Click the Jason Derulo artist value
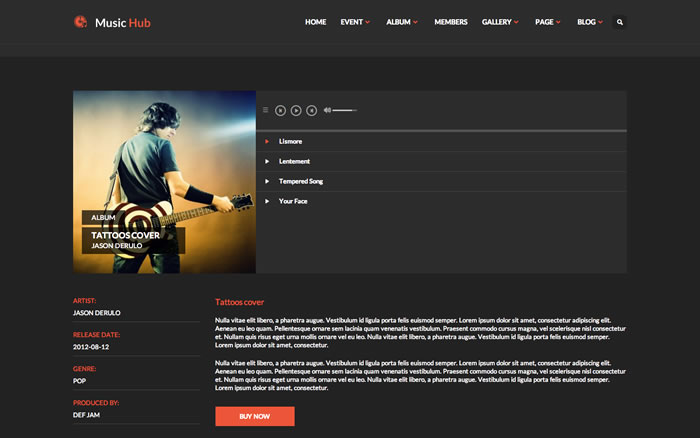 (x=96, y=313)
